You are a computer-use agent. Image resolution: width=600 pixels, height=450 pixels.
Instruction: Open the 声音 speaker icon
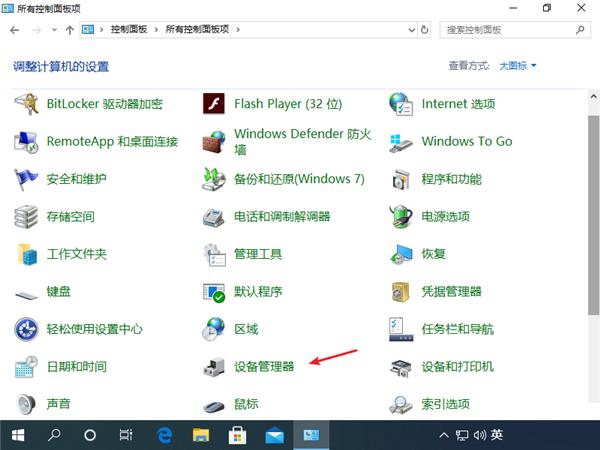pos(26,404)
